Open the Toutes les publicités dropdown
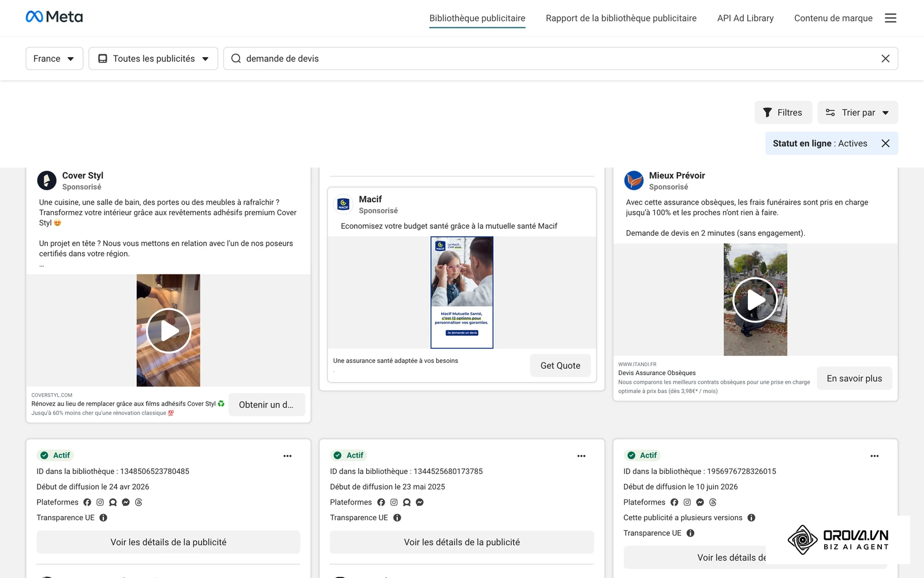The height and width of the screenshot is (578, 924). point(153,58)
